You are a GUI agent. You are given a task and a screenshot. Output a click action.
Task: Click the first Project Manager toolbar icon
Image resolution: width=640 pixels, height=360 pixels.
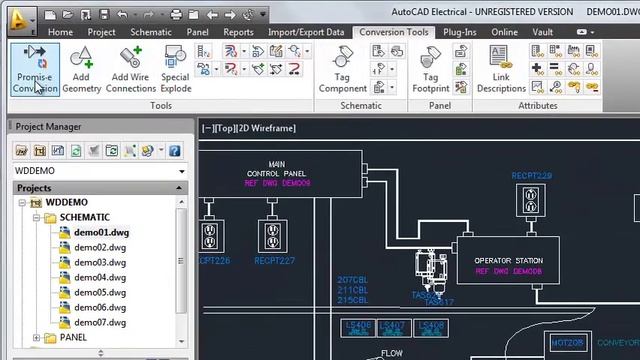tap(22, 151)
